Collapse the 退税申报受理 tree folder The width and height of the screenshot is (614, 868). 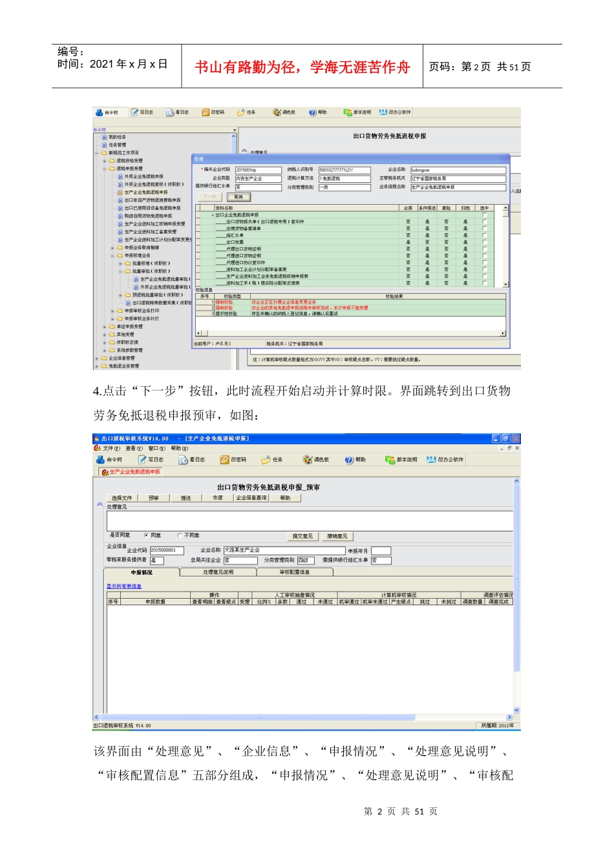pos(105,169)
